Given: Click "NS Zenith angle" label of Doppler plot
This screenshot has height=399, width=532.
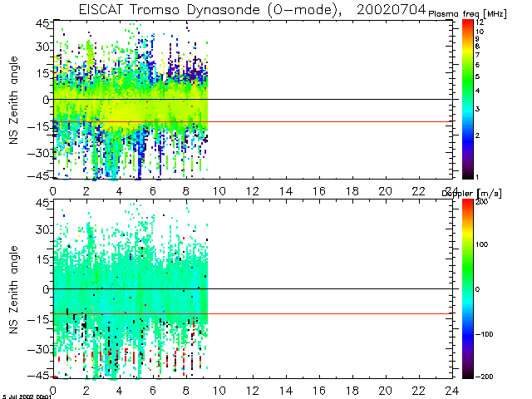Looking at the screenshot, I should (x=13, y=290).
